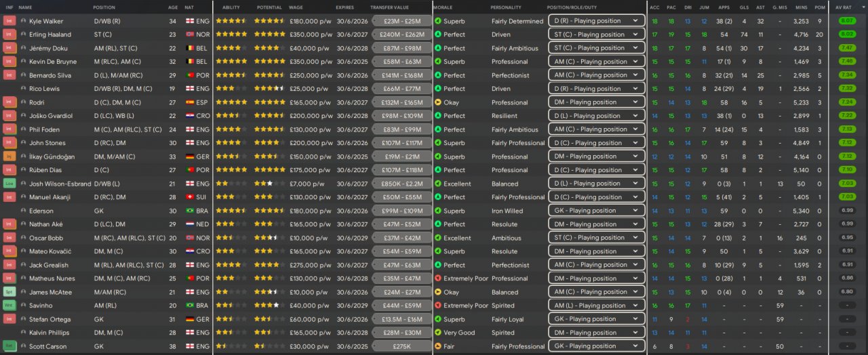Click Nathan Aké's Netherlands flag icon
The image size is (868, 355).
[x=189, y=224]
